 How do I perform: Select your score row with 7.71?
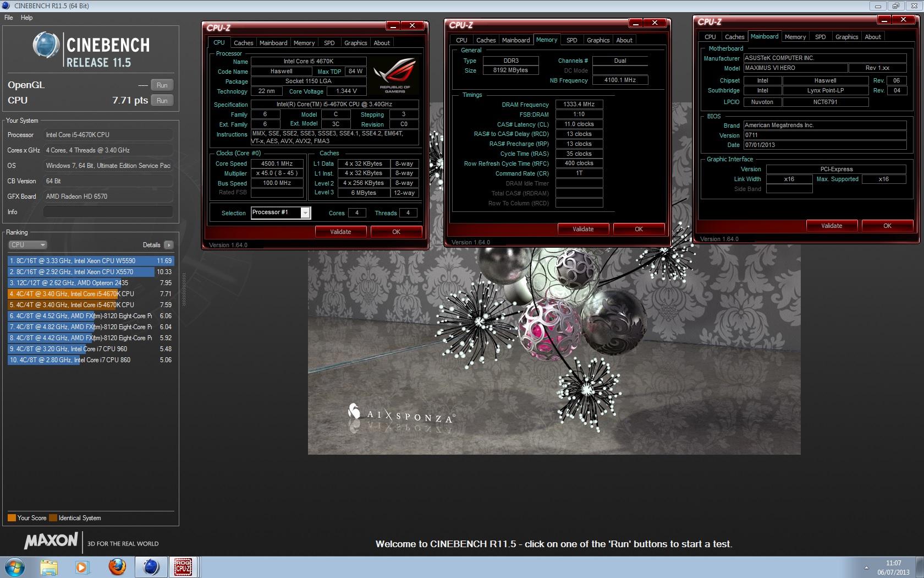pyautogui.click(x=90, y=294)
